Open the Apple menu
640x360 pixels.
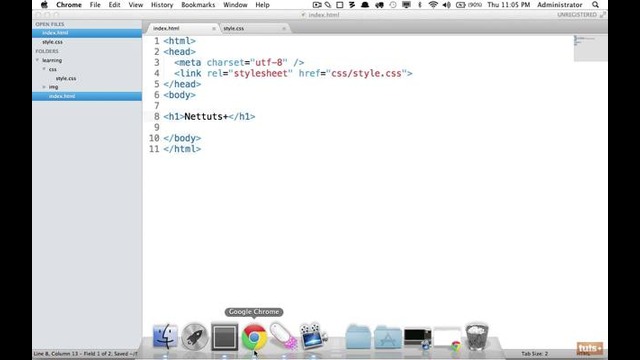[x=44, y=5]
